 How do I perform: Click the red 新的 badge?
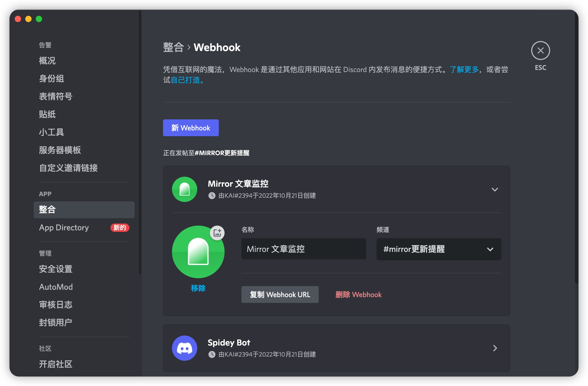[120, 227]
